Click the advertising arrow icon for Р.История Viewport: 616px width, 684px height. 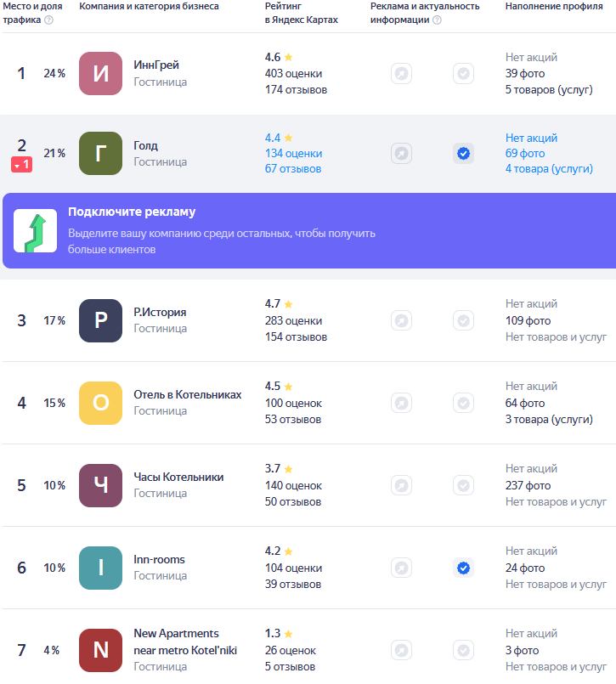click(401, 320)
